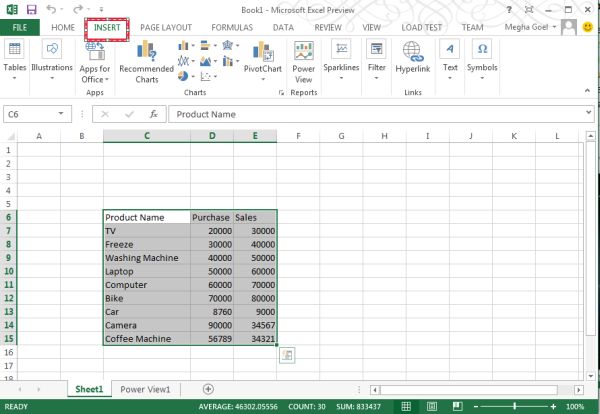Click the horizontal scrollbar right arrow
Viewport: 600px width, 414px height.
click(579, 390)
